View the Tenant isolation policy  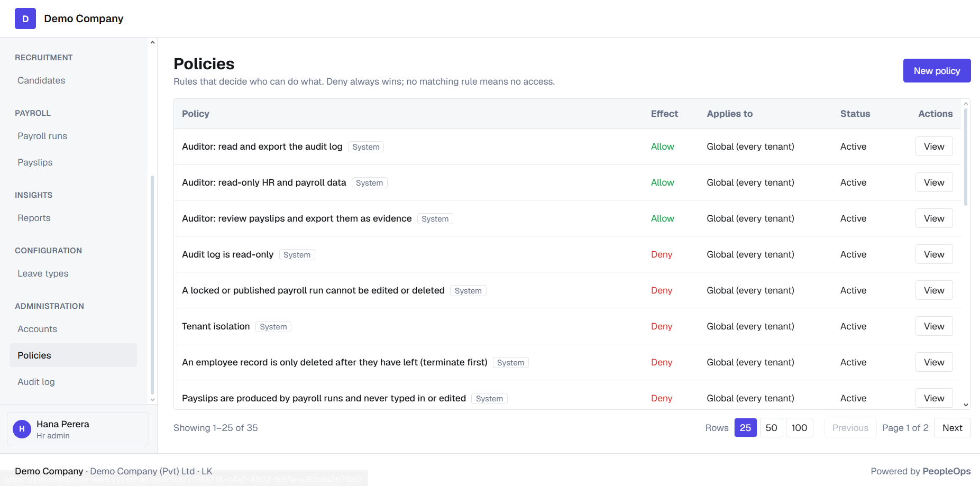tap(934, 326)
